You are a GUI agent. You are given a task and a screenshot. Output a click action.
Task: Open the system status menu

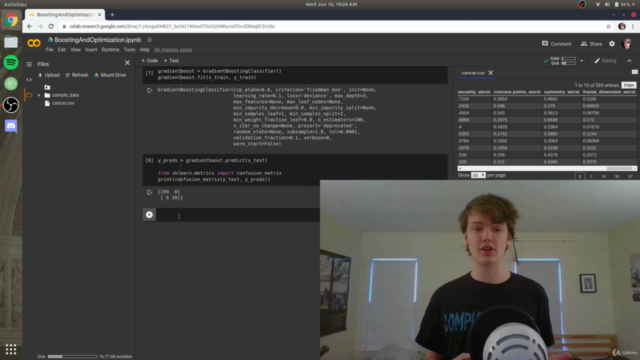(x=616, y=4)
